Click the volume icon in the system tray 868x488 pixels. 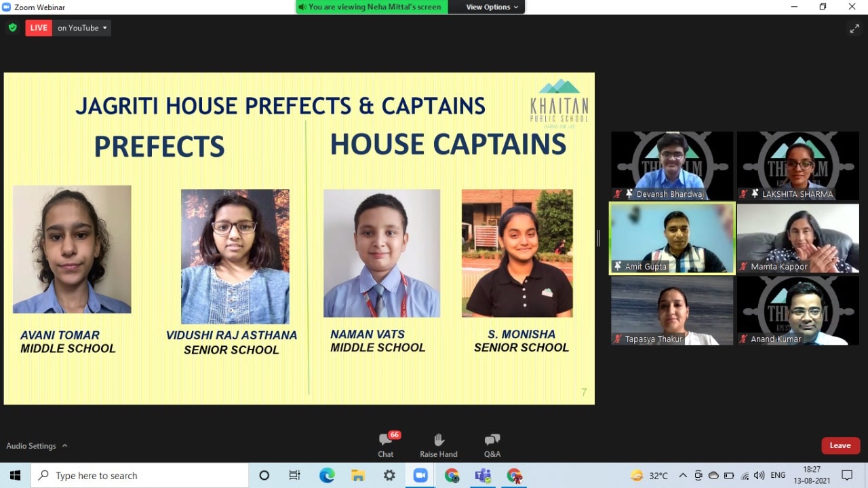759,476
